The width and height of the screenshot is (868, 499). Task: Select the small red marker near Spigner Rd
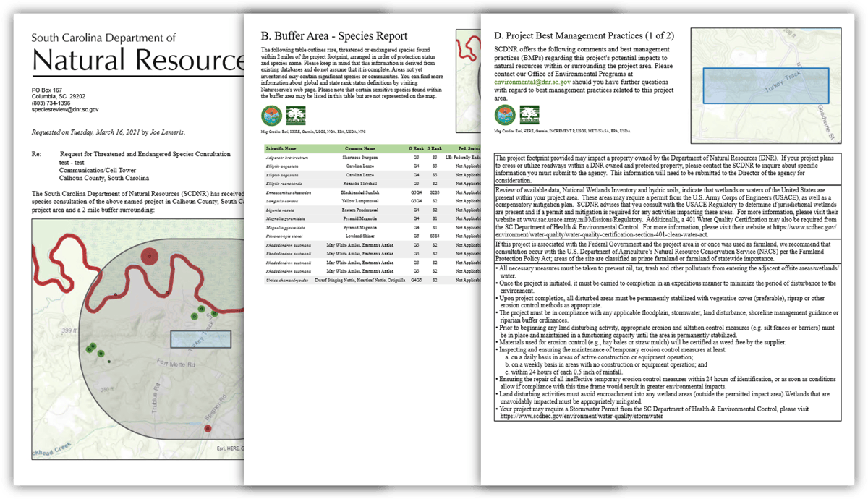coord(208,429)
